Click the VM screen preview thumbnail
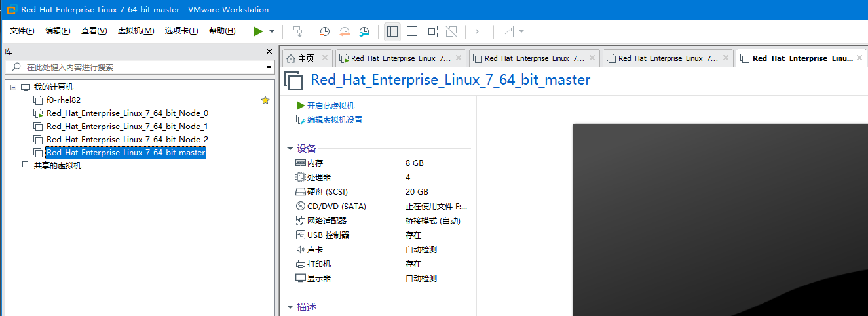 (x=720, y=220)
